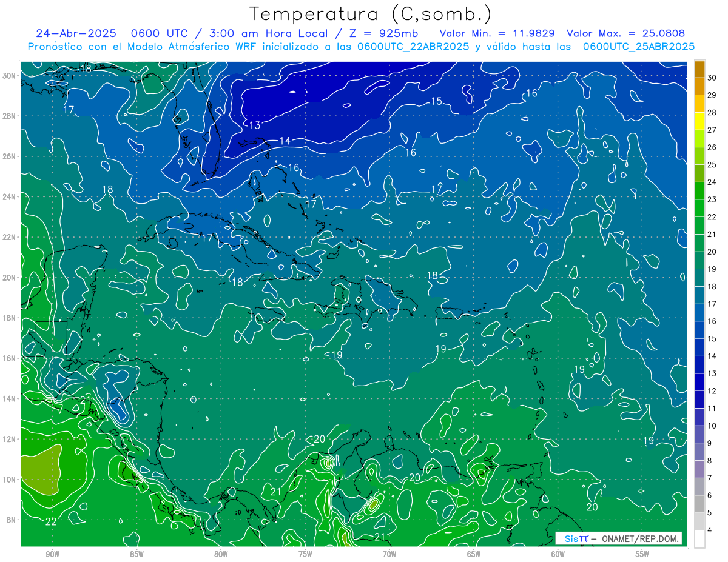Screen dimensions: 728x562
Task: Select "Valor Max. = 25.0808" text
Action: [626, 33]
